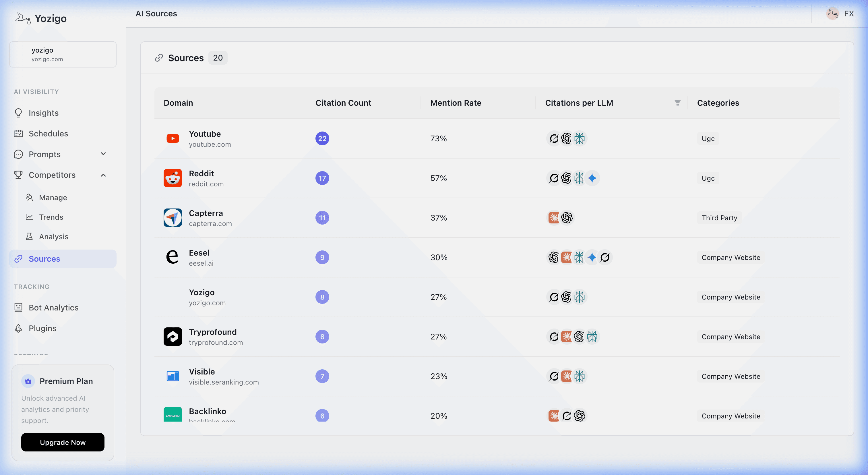Click the Youtube logo icon
This screenshot has height=475, width=868.
click(173, 138)
